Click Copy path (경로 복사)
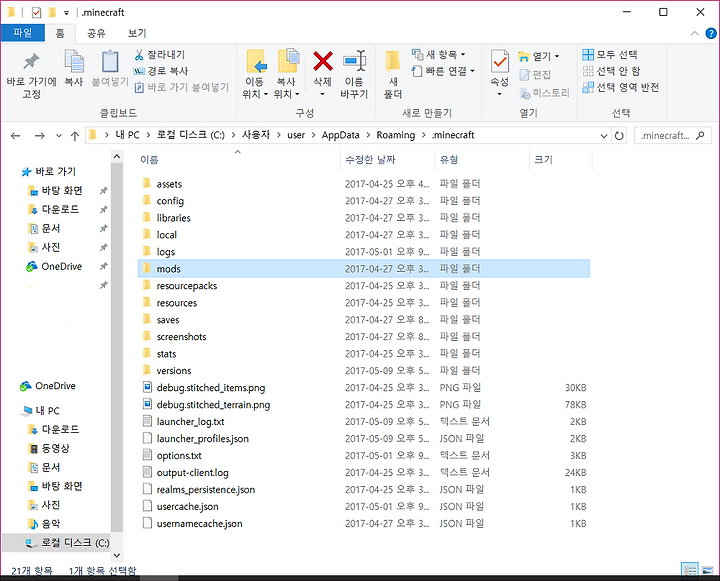The height and width of the screenshot is (581, 720). (x=161, y=71)
